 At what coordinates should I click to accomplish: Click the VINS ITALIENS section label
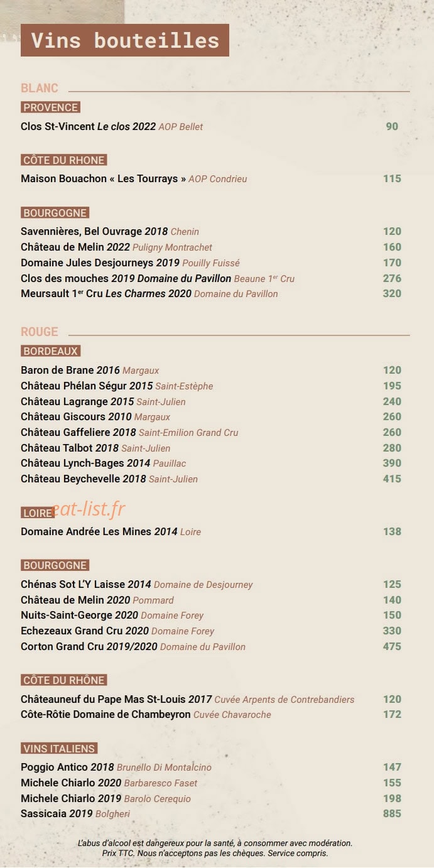(59, 749)
